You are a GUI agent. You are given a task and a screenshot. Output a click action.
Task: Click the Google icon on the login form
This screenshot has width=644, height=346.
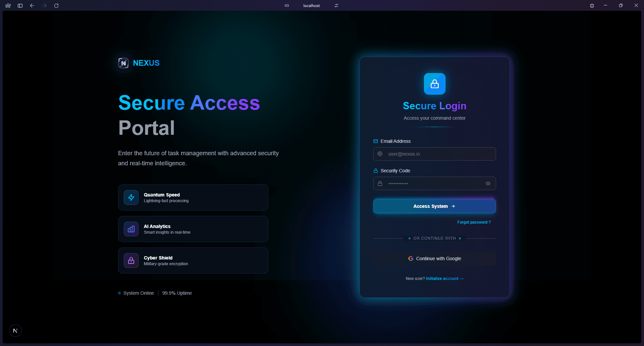pyautogui.click(x=411, y=258)
